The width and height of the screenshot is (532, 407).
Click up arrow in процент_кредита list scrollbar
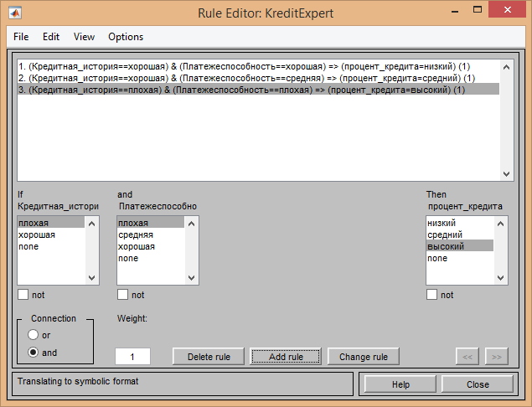[500, 224]
